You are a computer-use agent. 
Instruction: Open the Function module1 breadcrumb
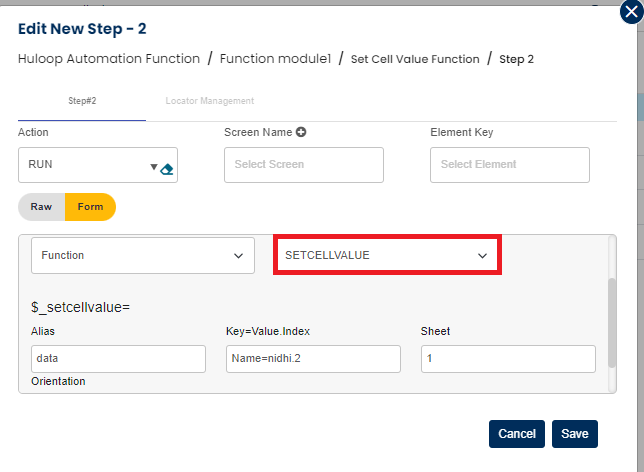(x=277, y=59)
